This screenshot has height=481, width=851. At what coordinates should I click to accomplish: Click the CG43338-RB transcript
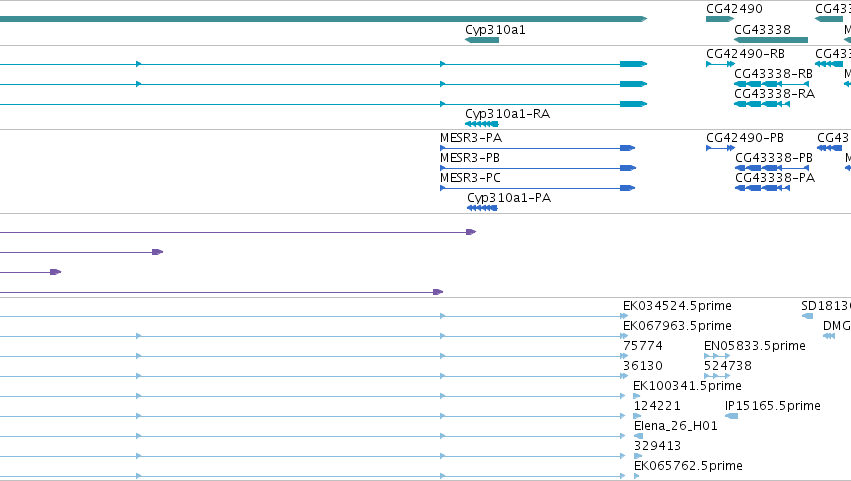pyautogui.click(x=771, y=84)
